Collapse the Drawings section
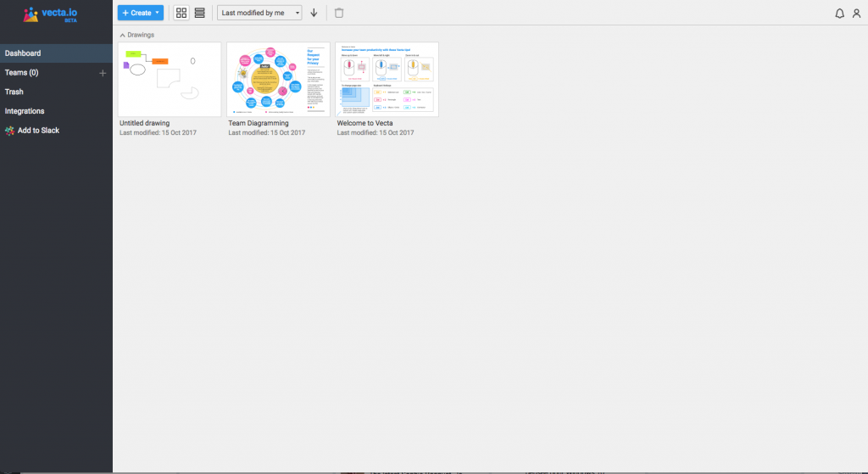 (x=122, y=35)
